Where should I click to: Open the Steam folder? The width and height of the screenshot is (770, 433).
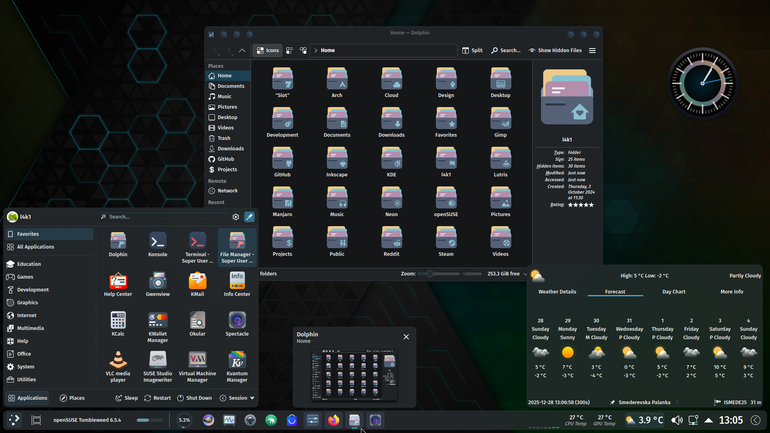(446, 242)
